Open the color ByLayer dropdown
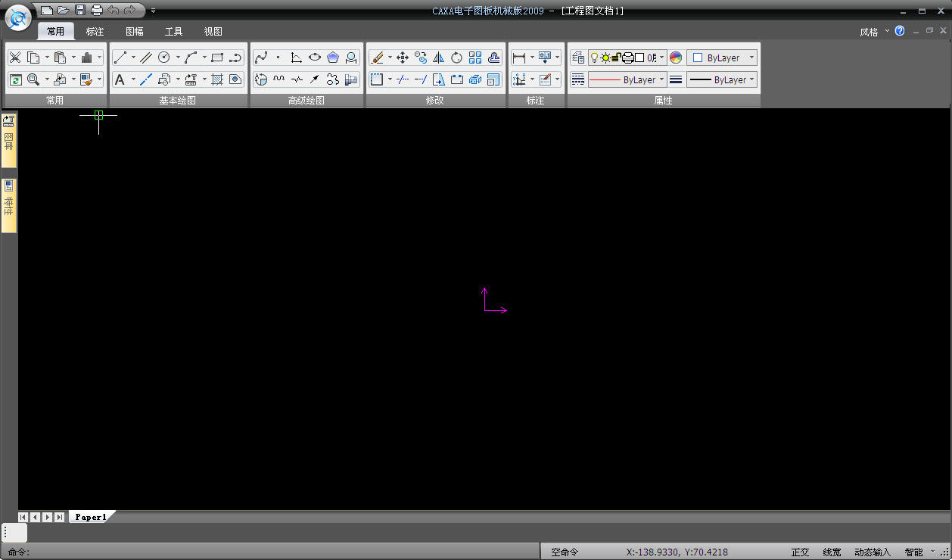The height and width of the screenshot is (560, 952). pos(722,58)
